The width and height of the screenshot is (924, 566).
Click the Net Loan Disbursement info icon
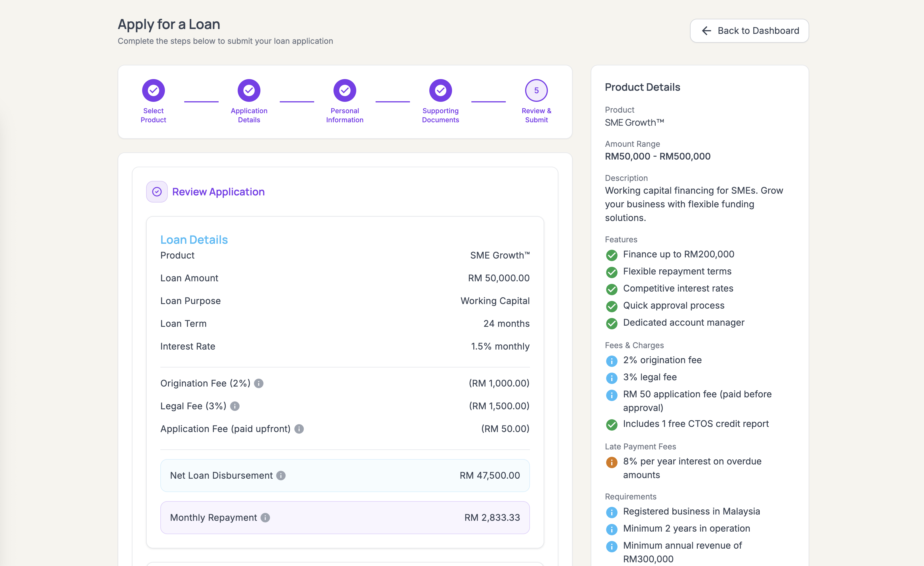coord(281,476)
